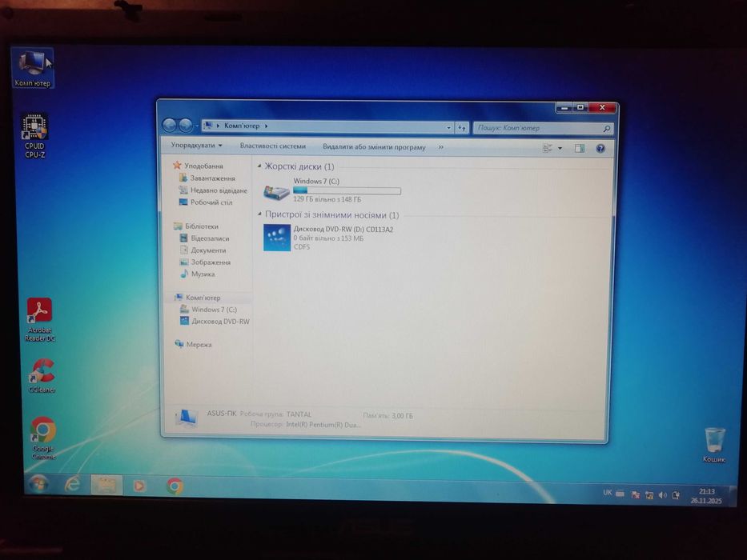This screenshot has height=560, width=747.
Task: Click the Комп'ютер breadcrumb in address bar
Action: 242,126
